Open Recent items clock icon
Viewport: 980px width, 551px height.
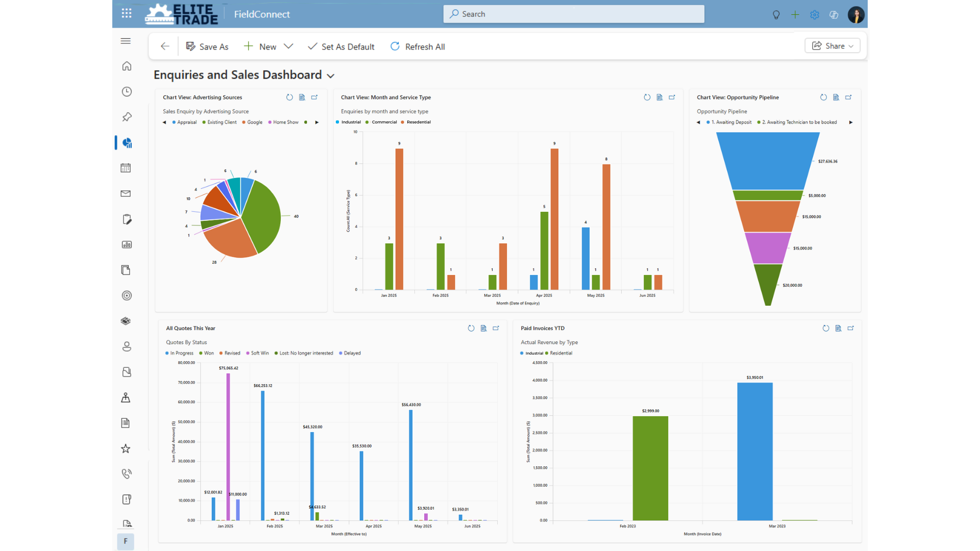click(127, 92)
